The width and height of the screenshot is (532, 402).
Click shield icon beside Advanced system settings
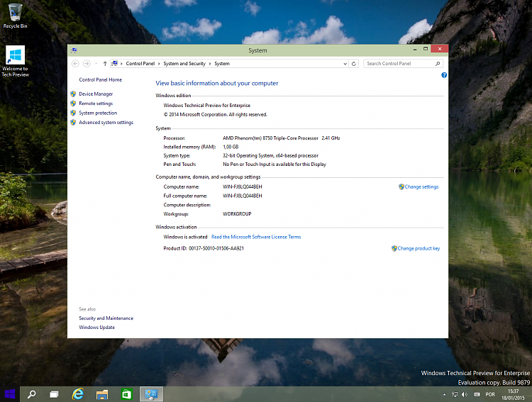[x=73, y=123]
